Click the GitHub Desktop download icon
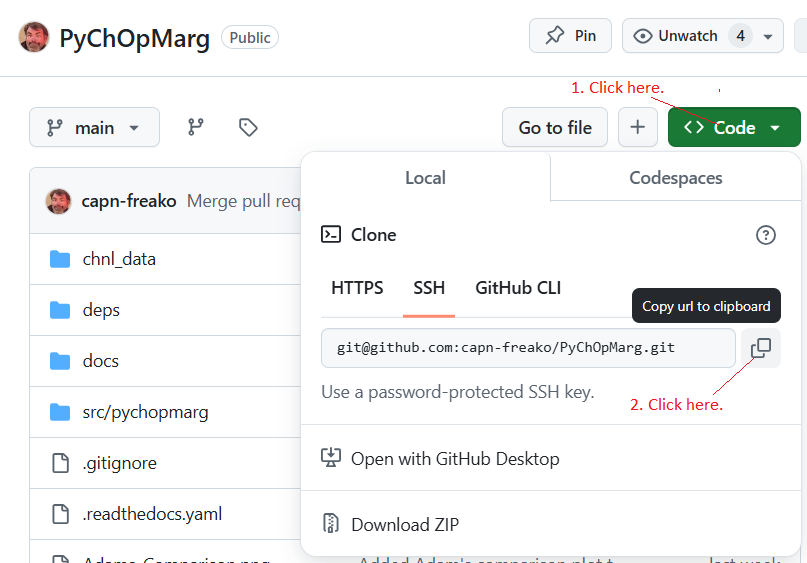Image resolution: width=807 pixels, height=563 pixels. (x=330, y=458)
